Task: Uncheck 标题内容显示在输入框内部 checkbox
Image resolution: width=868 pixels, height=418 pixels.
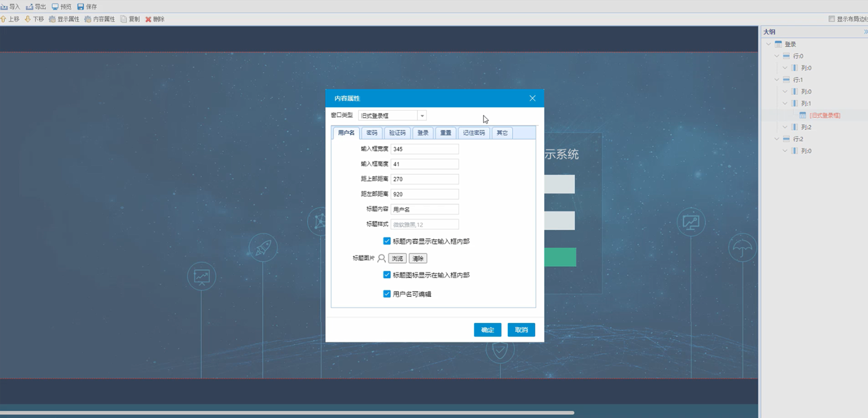Action: pyautogui.click(x=387, y=241)
